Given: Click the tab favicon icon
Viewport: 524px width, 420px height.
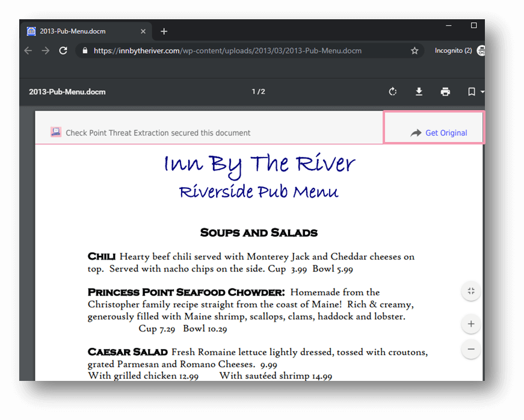Looking at the screenshot, I should pos(31,31).
